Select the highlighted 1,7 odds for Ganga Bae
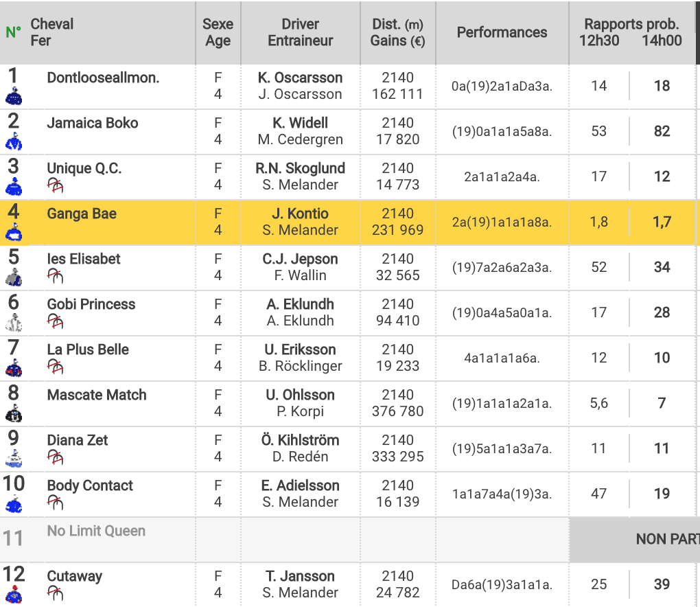This screenshot has width=700, height=607. 662,222
